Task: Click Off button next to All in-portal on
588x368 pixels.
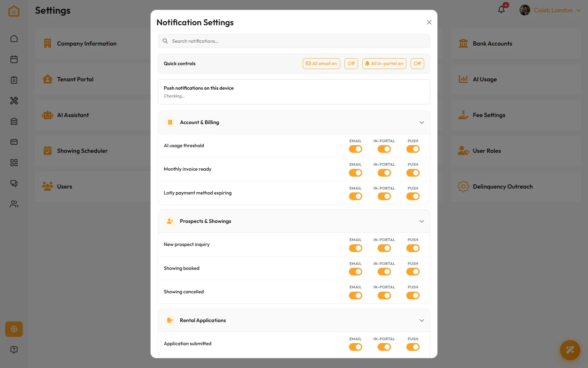Action: [x=417, y=63]
